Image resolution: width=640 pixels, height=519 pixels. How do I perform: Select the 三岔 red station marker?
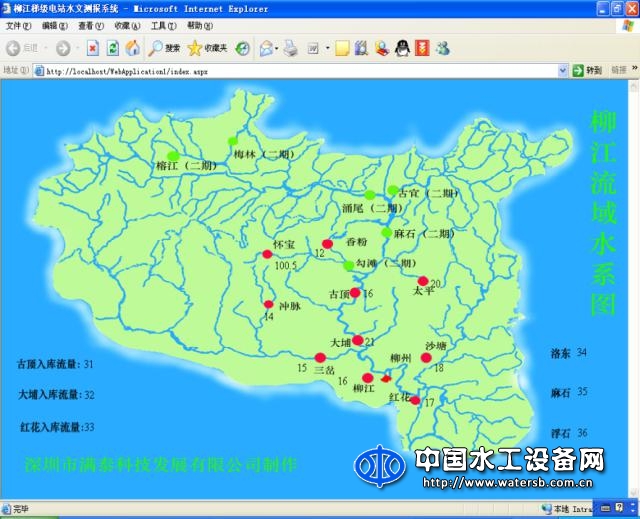pos(320,358)
